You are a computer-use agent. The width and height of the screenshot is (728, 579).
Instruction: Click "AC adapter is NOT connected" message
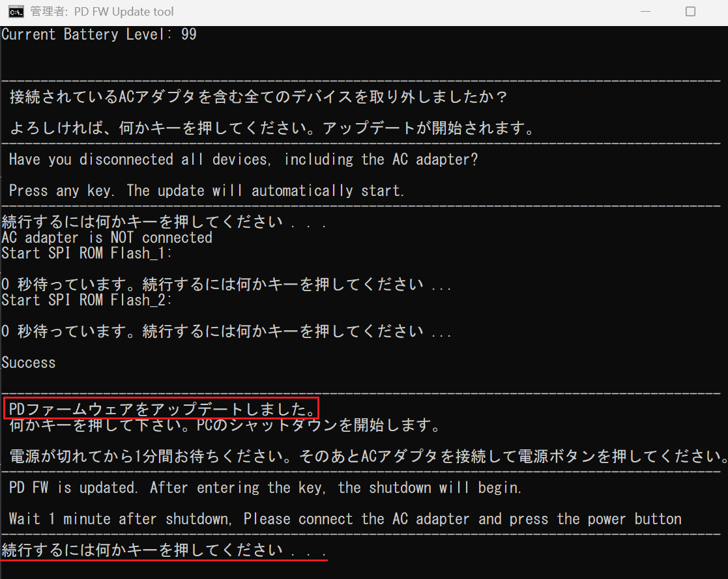[x=107, y=238]
